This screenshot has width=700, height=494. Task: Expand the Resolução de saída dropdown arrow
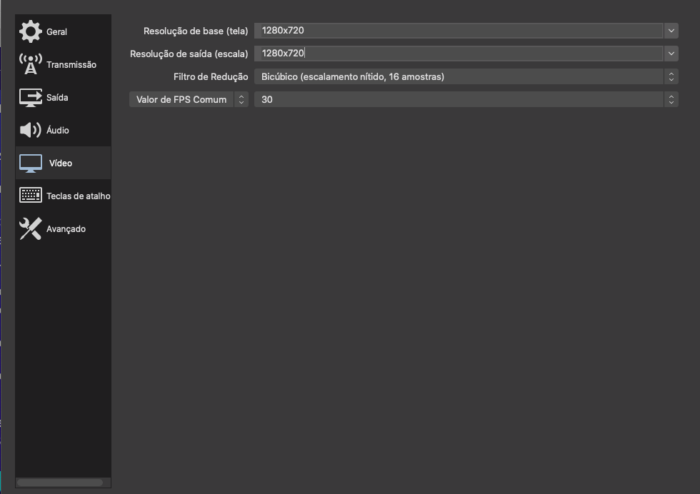tap(671, 54)
